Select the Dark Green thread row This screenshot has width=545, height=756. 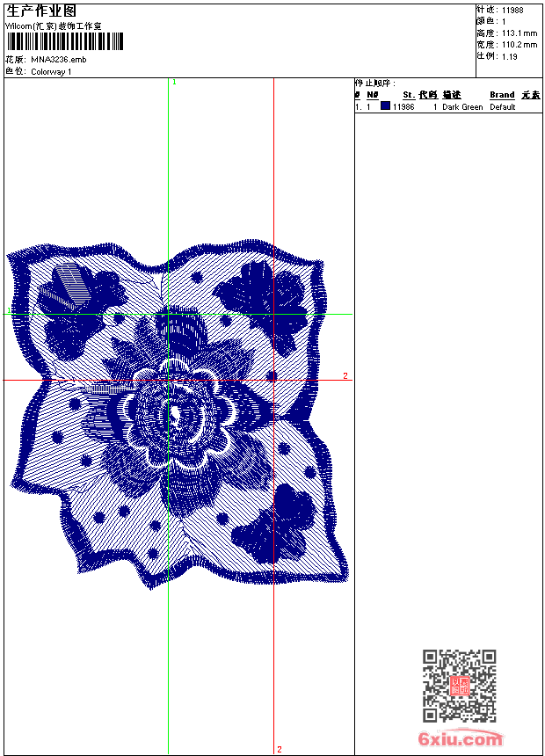pos(448,106)
